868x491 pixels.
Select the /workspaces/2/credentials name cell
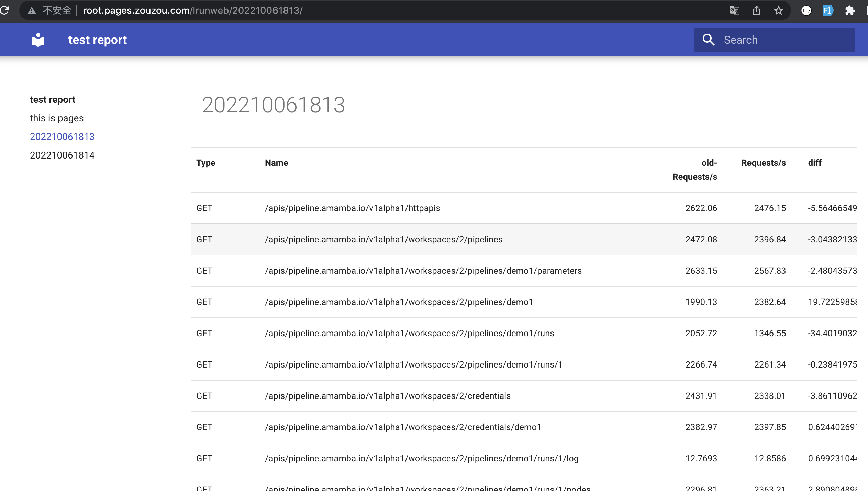[388, 396]
